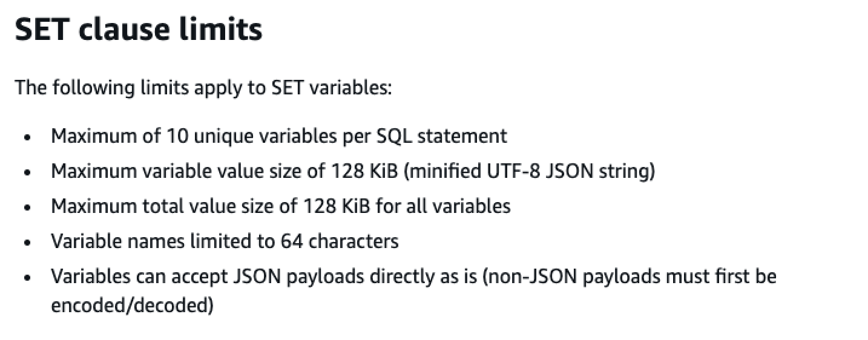Click the bullet dot before "Maximum of 10"
Viewport: 868px width, 340px height.
(27, 137)
